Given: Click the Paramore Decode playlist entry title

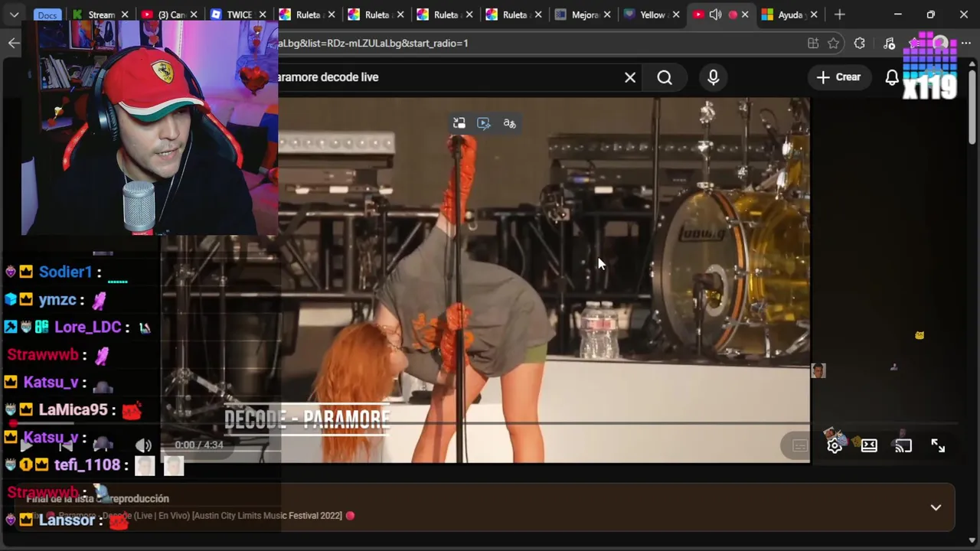Looking at the screenshot, I should pyautogui.click(x=200, y=516).
